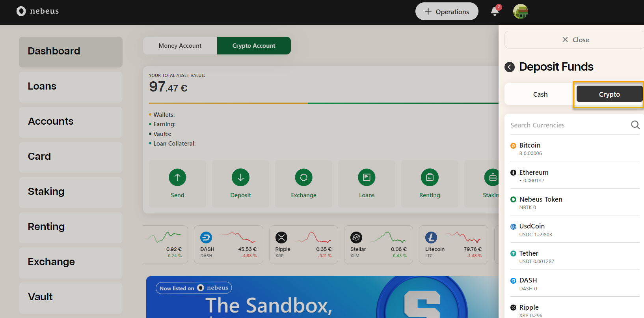Click the Renting briefcase icon
The image size is (644, 318).
pos(430,178)
